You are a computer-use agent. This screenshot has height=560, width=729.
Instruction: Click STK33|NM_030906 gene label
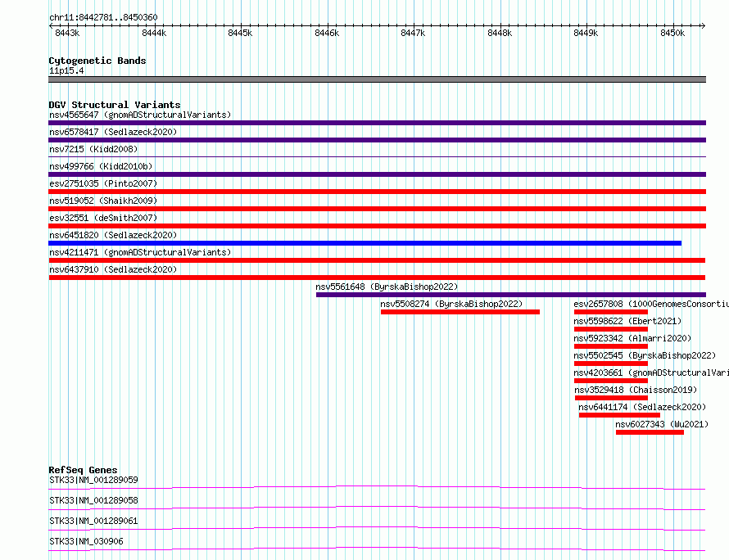pyautogui.click(x=86, y=541)
